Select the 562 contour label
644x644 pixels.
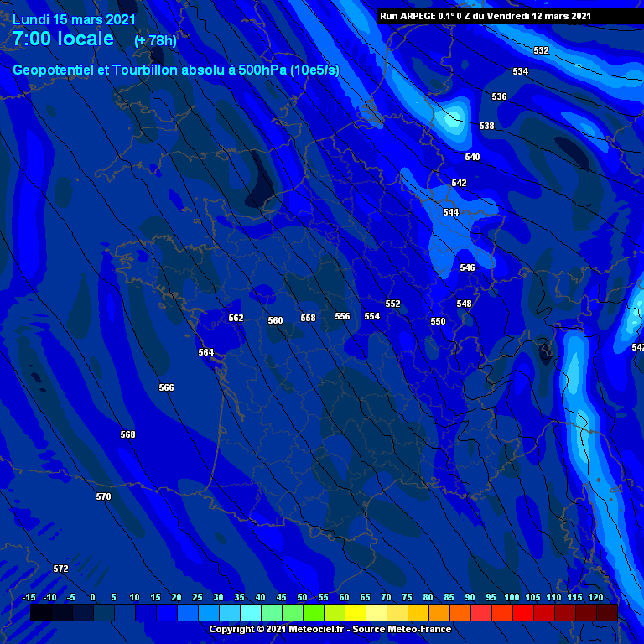(x=236, y=318)
